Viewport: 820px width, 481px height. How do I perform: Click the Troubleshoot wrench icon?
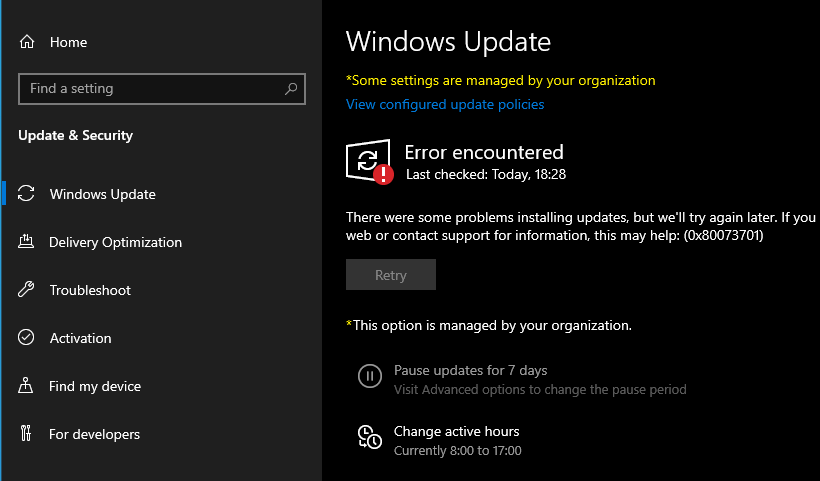pyautogui.click(x=26, y=290)
